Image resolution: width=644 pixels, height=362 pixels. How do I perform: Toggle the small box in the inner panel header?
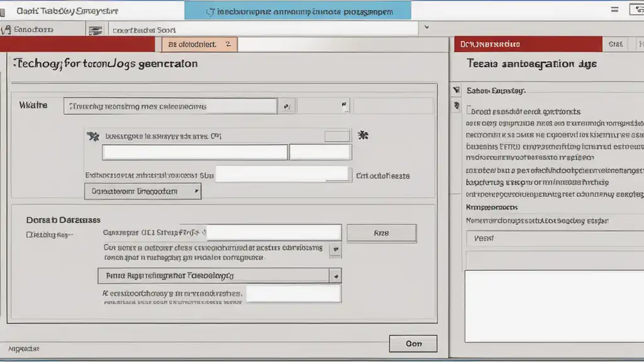[x=337, y=136]
